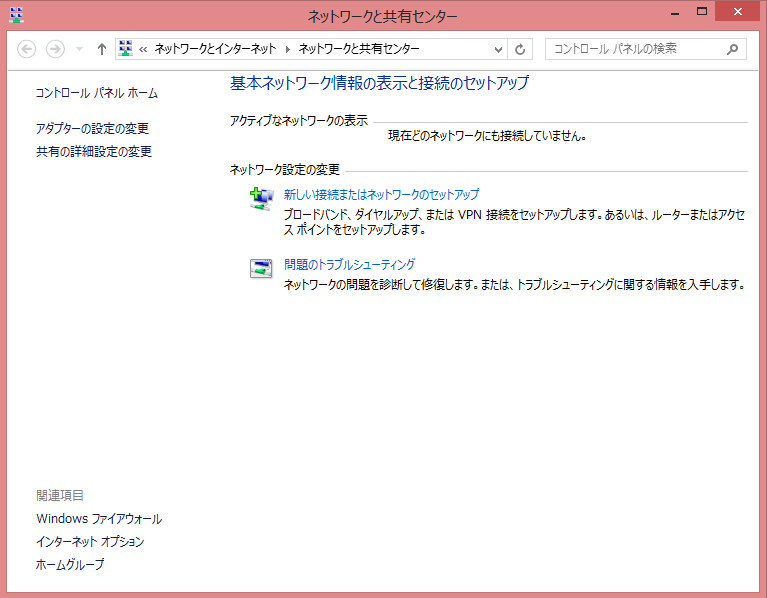This screenshot has width=767, height=598.
Task: Expand the address bar history dropdown
Action: (x=498, y=49)
